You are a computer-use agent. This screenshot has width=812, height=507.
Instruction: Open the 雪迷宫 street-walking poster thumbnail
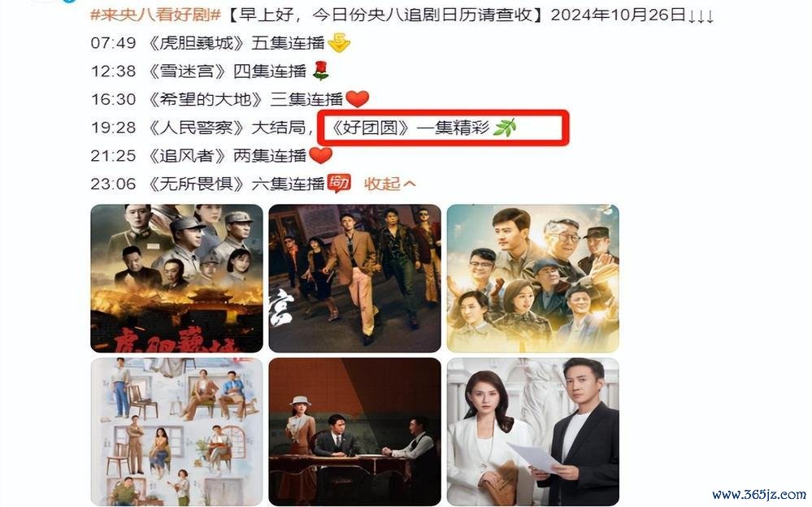coord(354,279)
